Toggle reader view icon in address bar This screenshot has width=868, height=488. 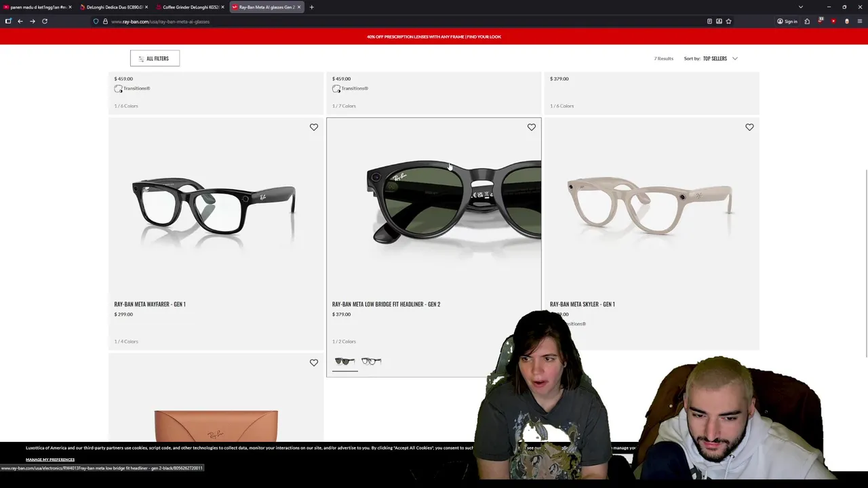point(709,21)
